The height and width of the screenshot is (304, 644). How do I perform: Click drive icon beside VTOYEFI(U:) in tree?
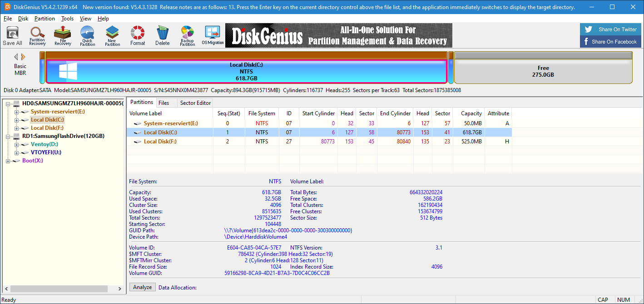pos(25,152)
